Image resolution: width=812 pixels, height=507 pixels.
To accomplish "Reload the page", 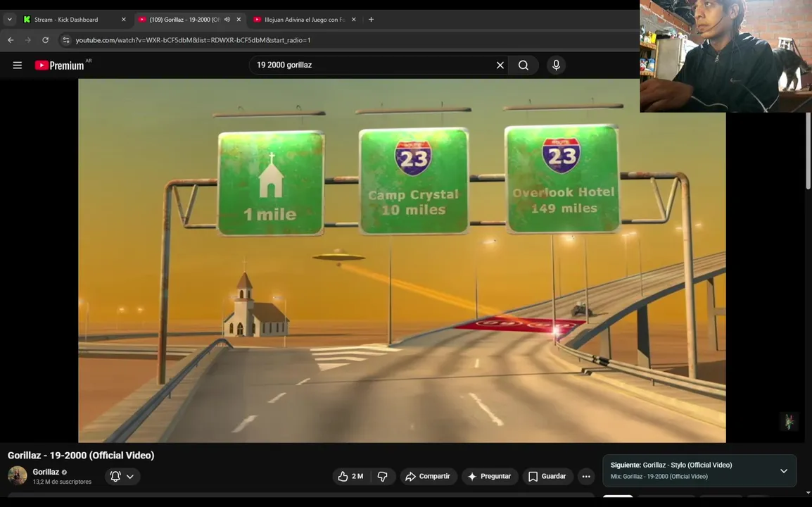I will tap(46, 40).
